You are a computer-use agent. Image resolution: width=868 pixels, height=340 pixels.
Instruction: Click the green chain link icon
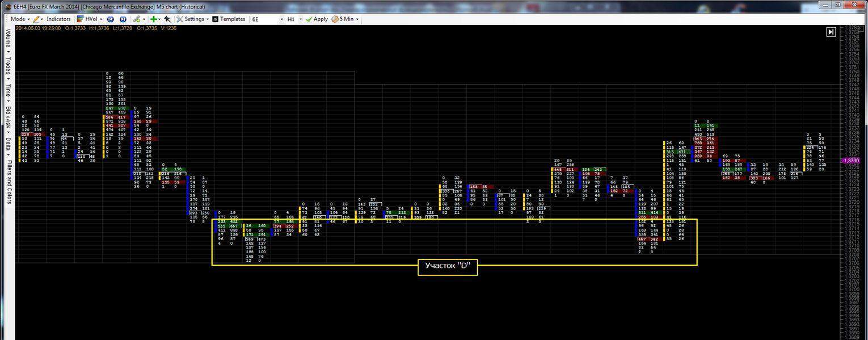[136, 19]
